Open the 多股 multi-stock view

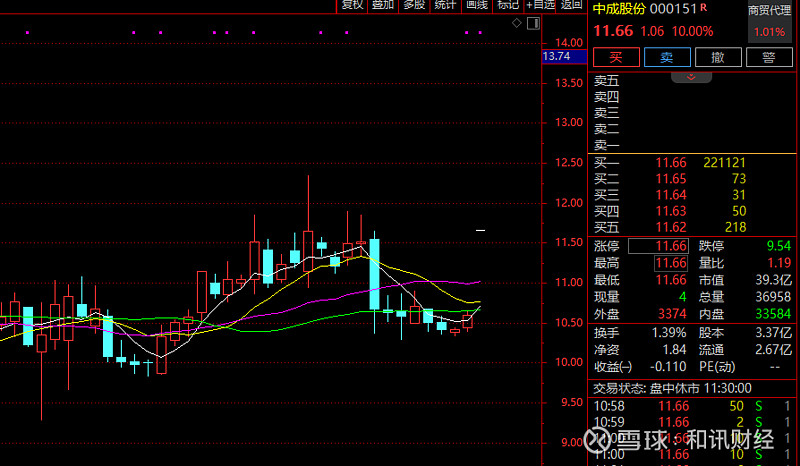point(414,5)
